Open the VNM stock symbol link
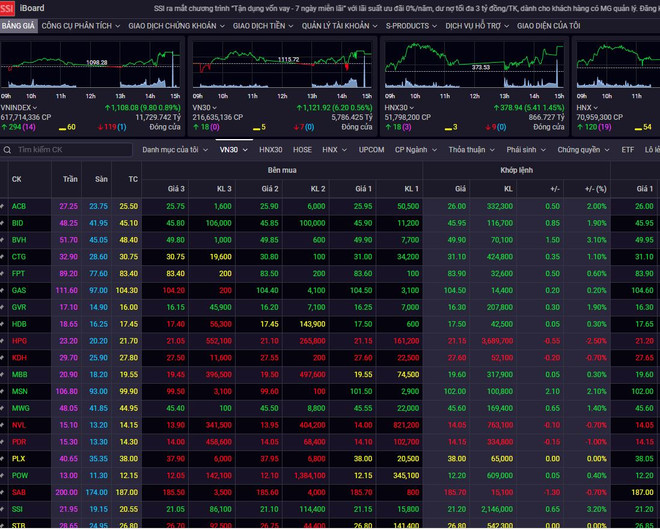Image resolution: width=660 pixels, height=530 pixels. coord(17,526)
